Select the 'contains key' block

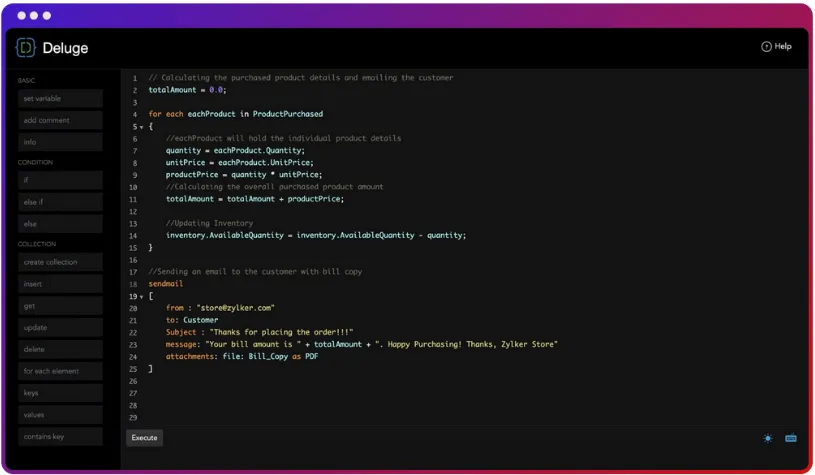click(x=60, y=437)
